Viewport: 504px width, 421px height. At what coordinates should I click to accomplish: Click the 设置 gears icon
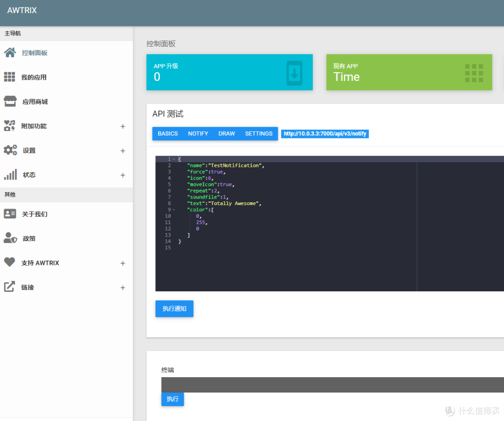point(10,150)
